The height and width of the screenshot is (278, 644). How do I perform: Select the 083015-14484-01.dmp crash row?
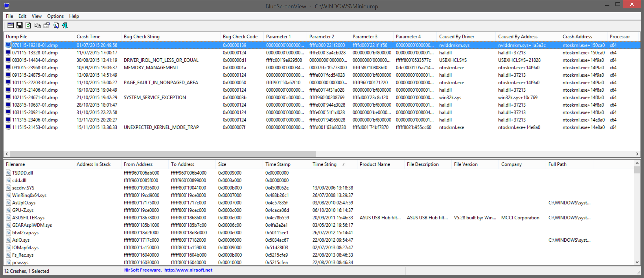click(x=35, y=60)
